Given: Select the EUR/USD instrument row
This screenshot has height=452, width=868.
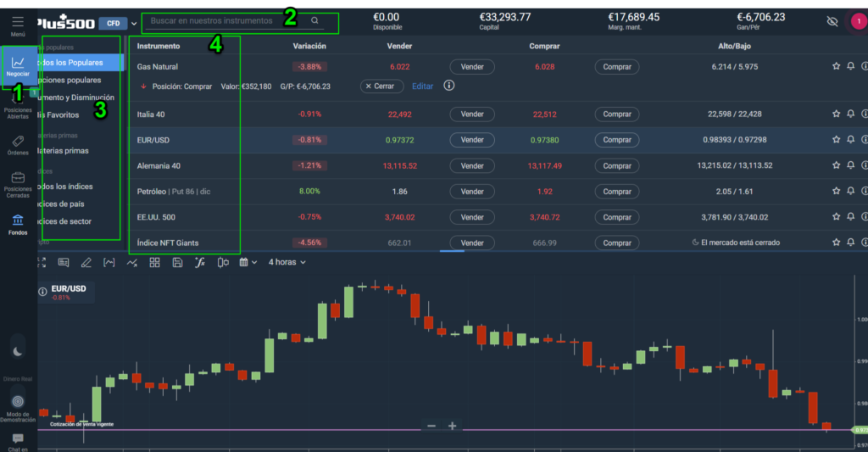Looking at the screenshot, I should [x=498, y=140].
